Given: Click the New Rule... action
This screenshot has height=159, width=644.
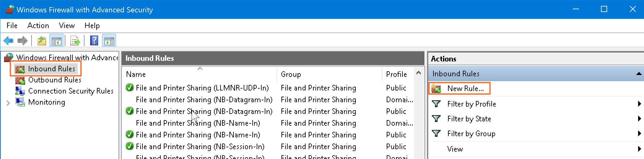Looking at the screenshot, I should [x=465, y=89].
